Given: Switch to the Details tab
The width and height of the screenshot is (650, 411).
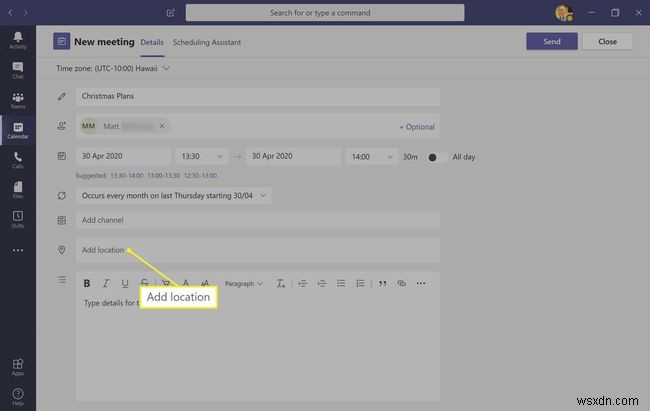Looking at the screenshot, I should coord(152,42).
